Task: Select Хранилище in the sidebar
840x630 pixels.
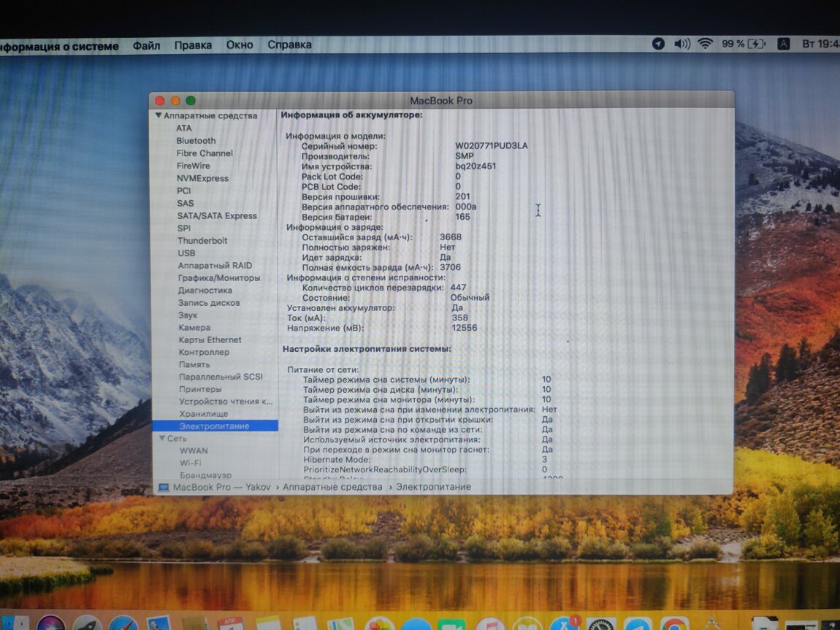Action: coord(204,413)
